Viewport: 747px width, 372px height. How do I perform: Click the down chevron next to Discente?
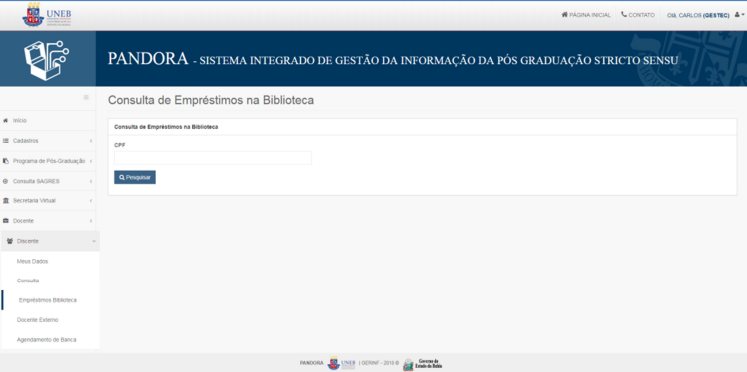[x=94, y=241]
